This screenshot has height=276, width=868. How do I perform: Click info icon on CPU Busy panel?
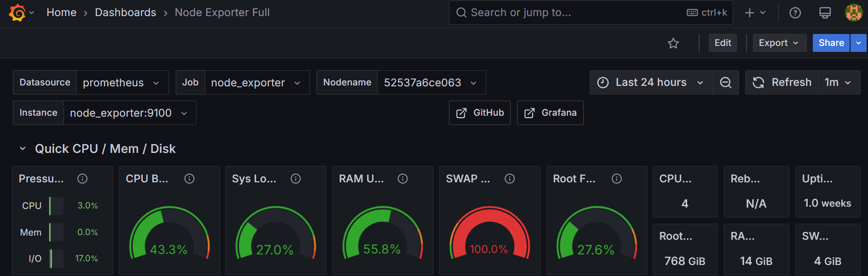pos(190,179)
